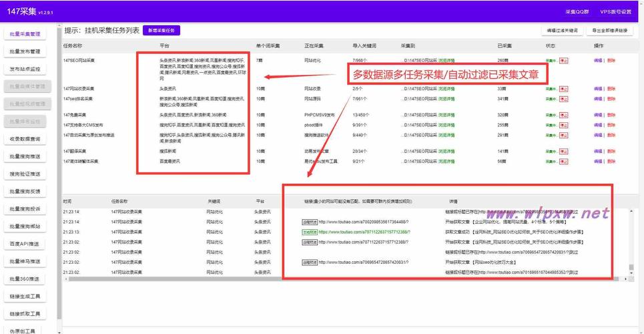Edit the 147网站收录采集 task in task list
The height and width of the screenshot is (334, 644).
[x=597, y=89]
